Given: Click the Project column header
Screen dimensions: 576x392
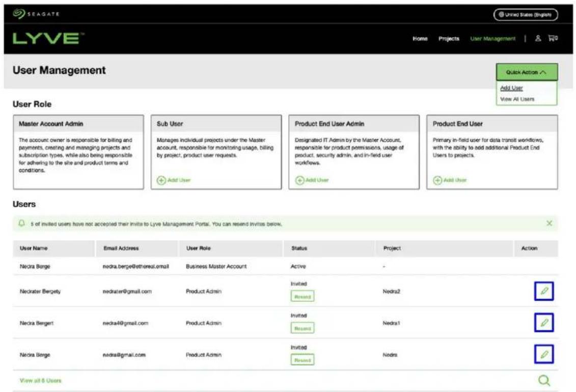Looking at the screenshot, I should pyautogui.click(x=444, y=248).
